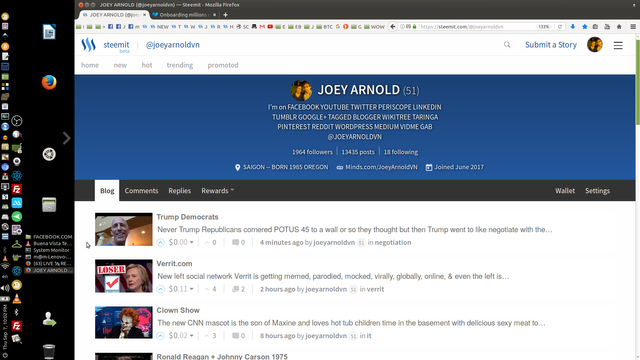The height and width of the screenshot is (360, 640).
Task: Open the Trash icon on the dock
Action: click(49, 351)
